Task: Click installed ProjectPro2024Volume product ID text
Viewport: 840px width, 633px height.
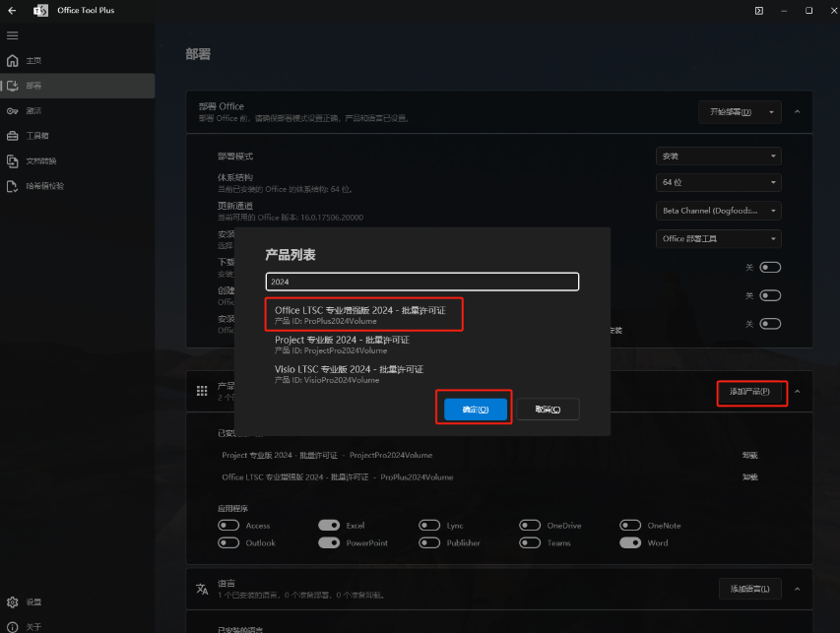Action: [x=391, y=455]
